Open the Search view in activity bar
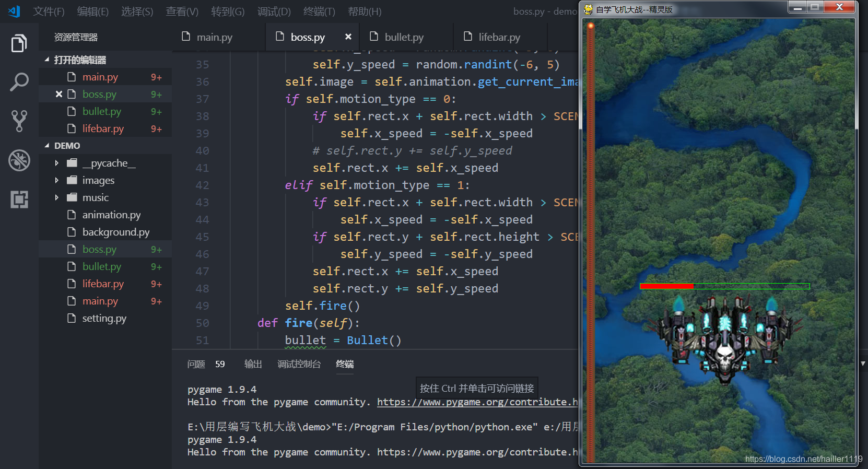 pyautogui.click(x=19, y=82)
